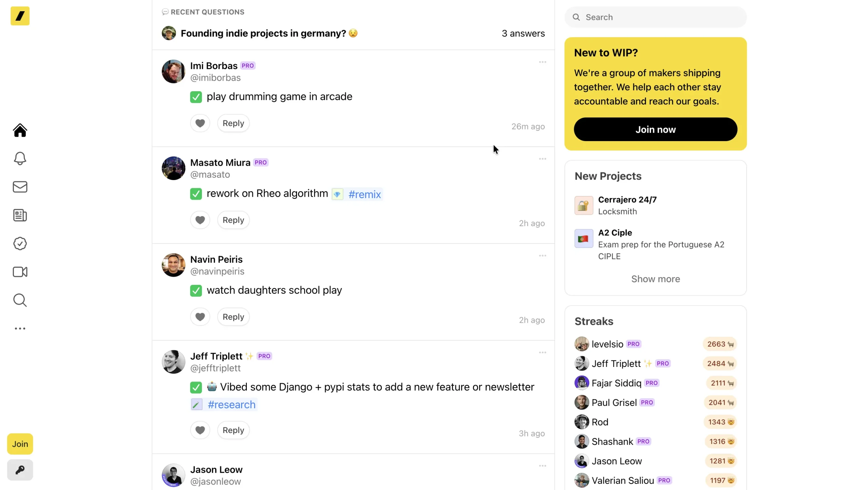Click the PRO badge beside Masato Miura
Screen dimensions: 868x490
[260, 162]
